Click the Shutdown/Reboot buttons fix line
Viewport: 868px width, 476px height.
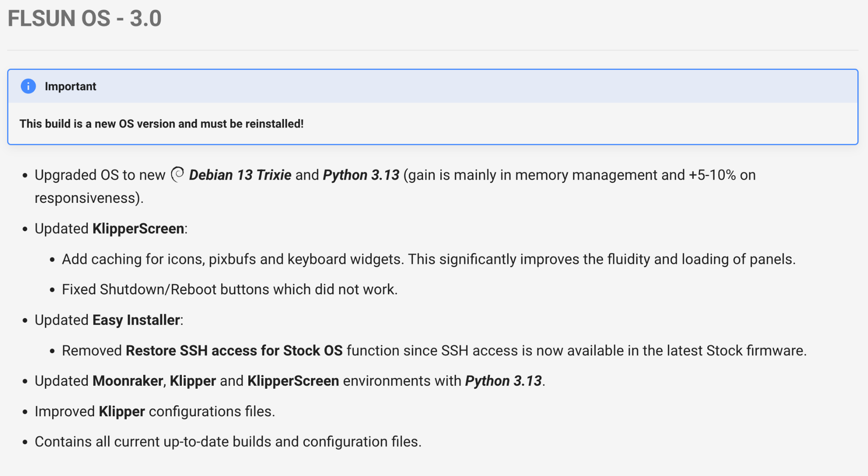230,290
